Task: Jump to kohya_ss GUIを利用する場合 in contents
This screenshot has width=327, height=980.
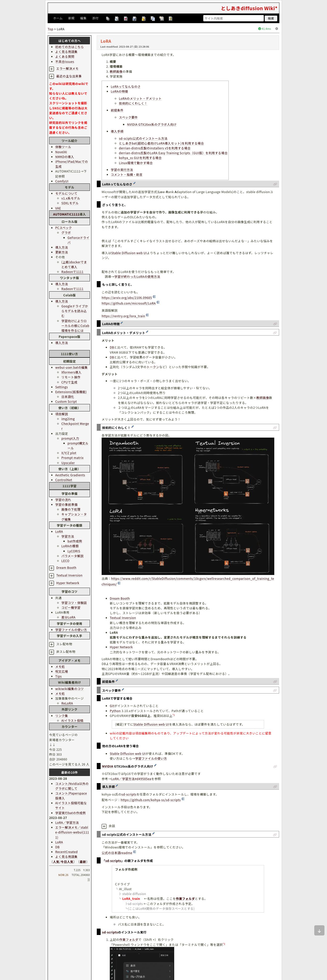Action: (140, 158)
